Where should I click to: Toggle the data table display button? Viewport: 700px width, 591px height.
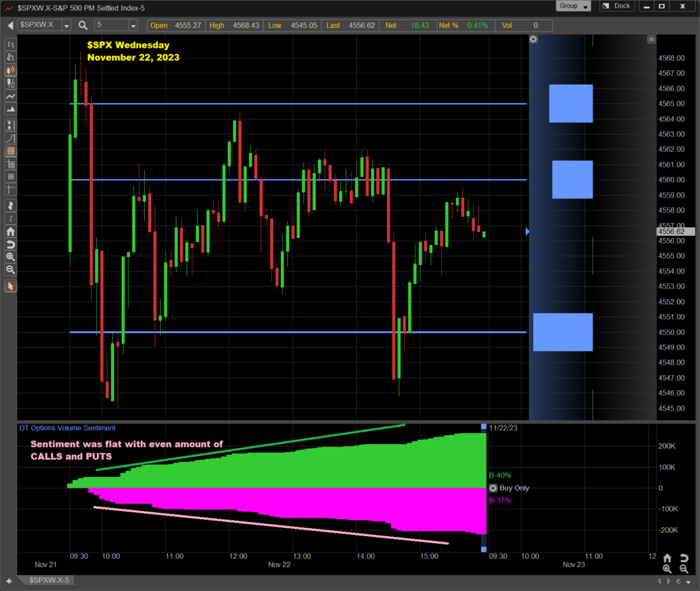tap(10, 165)
